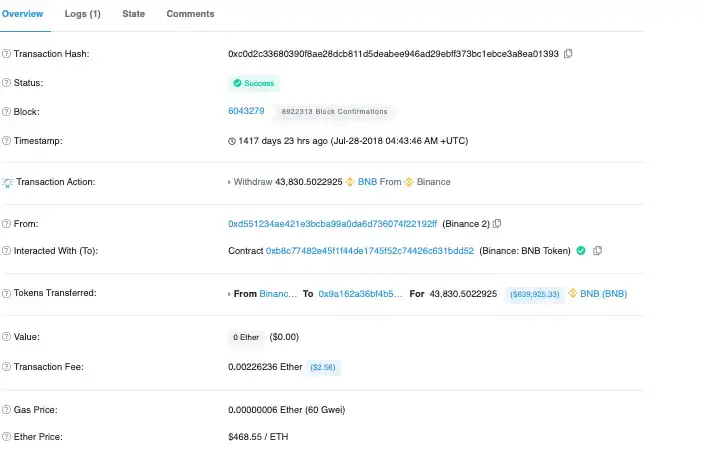Select the transaction hash text

pos(393,54)
